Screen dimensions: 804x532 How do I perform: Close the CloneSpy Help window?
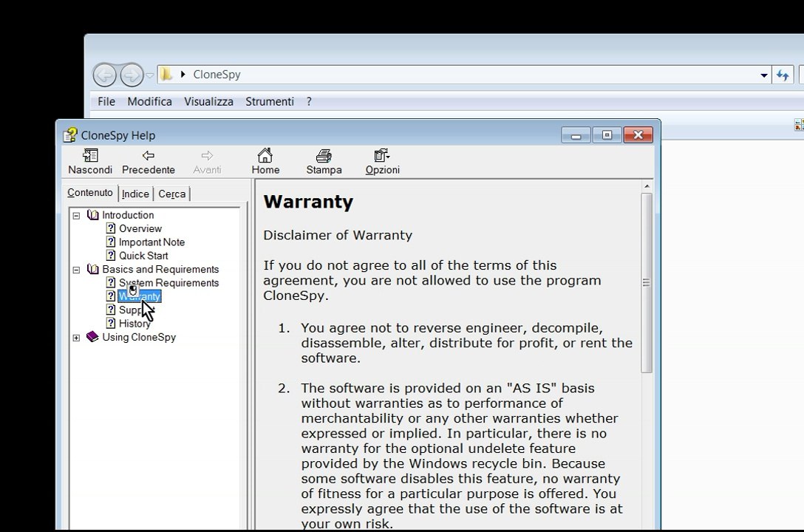click(x=638, y=135)
